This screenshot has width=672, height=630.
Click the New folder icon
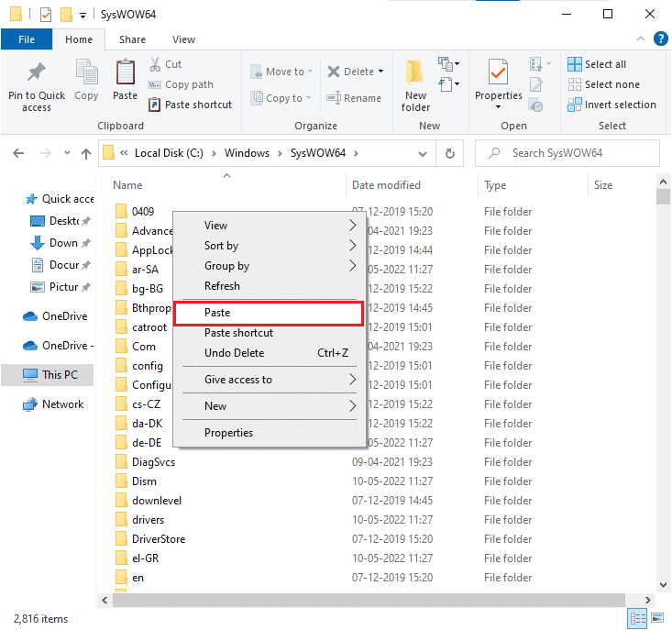click(415, 72)
